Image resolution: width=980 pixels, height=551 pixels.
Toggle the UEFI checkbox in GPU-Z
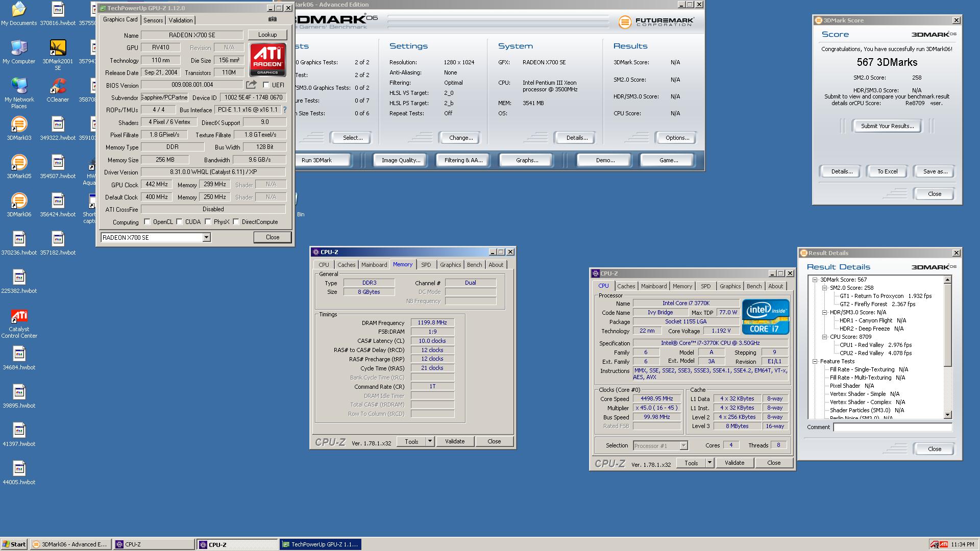(x=266, y=85)
